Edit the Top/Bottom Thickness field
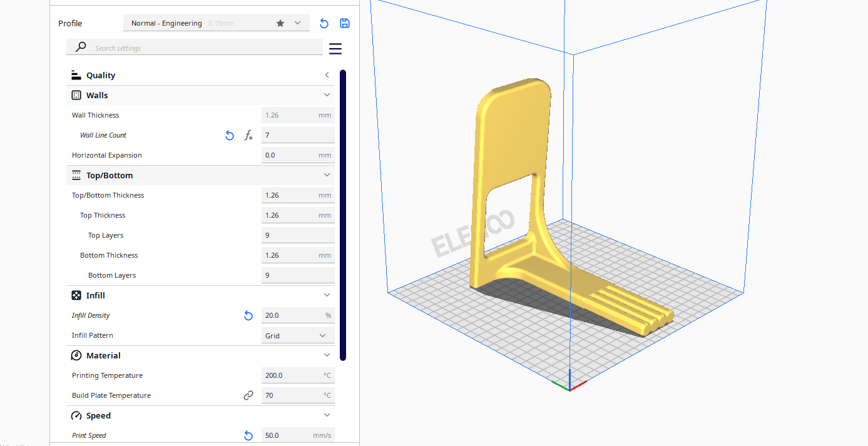 tap(298, 195)
